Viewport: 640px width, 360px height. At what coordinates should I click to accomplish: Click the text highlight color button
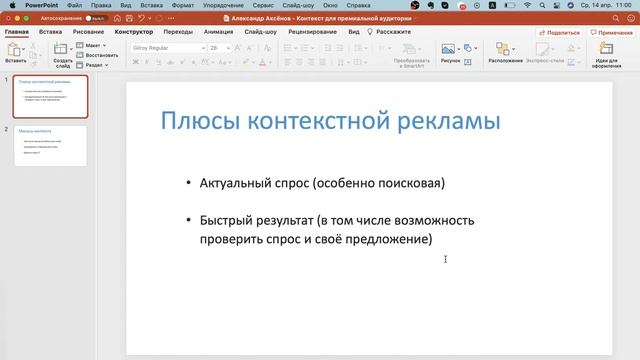(245, 62)
